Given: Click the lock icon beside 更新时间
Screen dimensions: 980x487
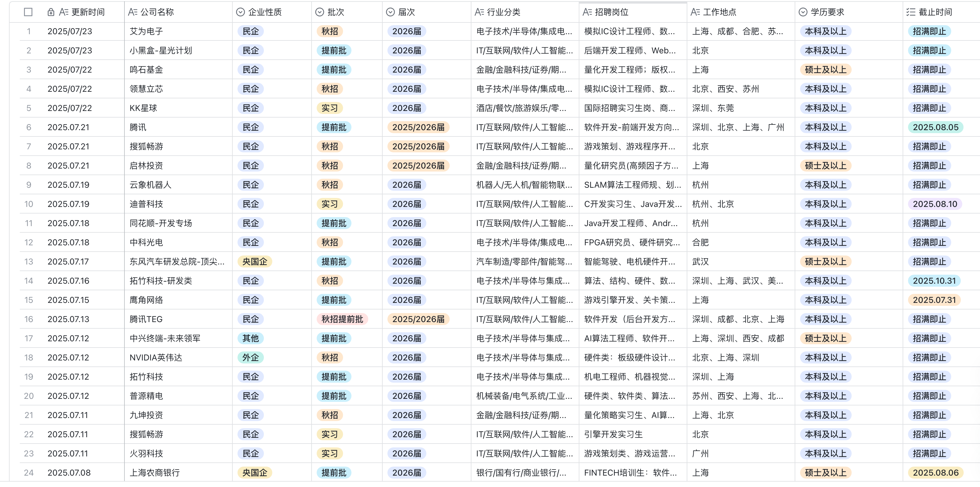Looking at the screenshot, I should click(51, 12).
